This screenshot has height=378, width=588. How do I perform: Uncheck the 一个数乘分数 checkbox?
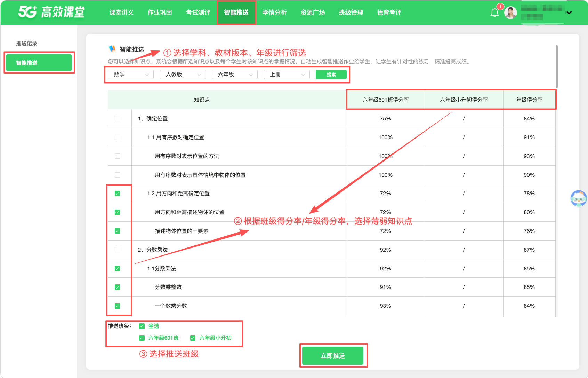(x=117, y=306)
